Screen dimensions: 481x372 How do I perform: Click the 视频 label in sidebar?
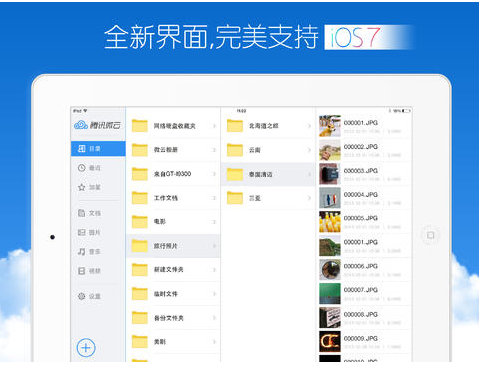tap(95, 271)
